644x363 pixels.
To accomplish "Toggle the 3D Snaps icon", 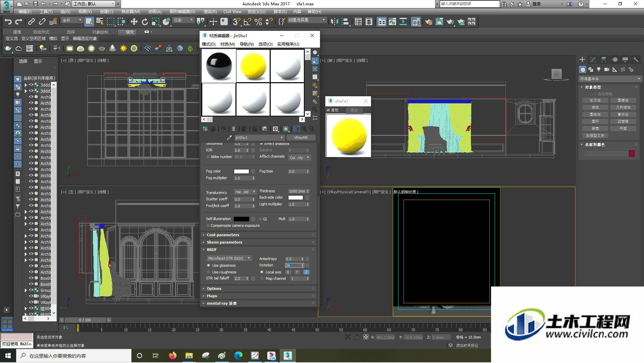I will click(236, 22).
